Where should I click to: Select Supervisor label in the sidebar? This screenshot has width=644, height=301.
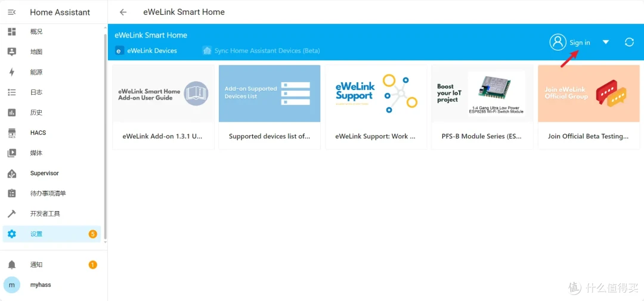click(44, 173)
